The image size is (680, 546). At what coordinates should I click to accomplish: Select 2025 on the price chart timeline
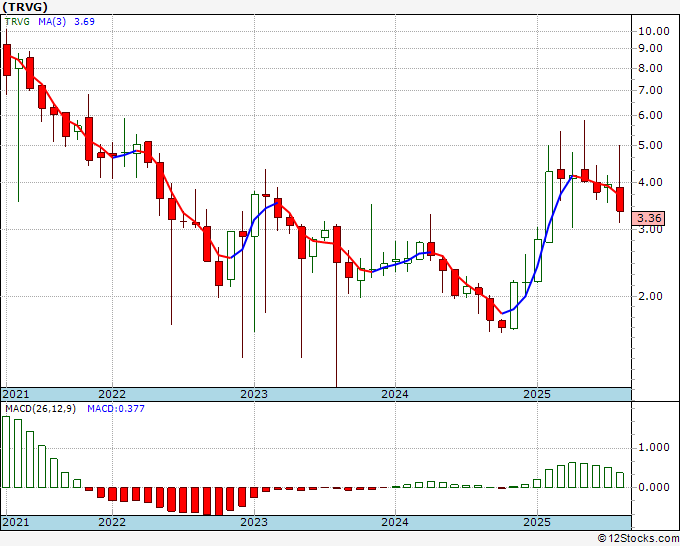537,394
